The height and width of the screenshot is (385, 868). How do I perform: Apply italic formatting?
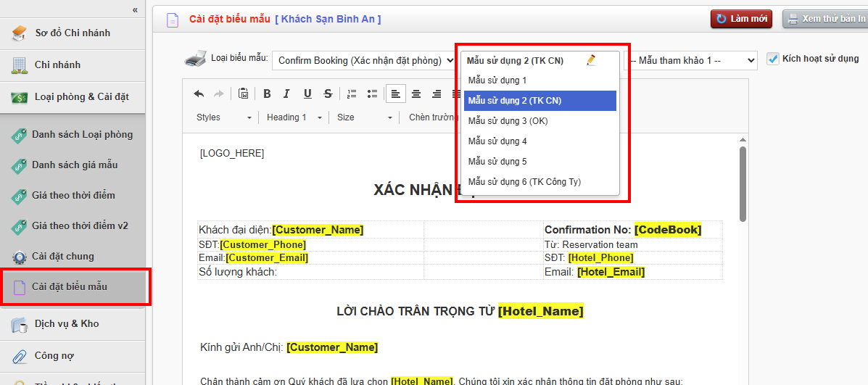[287, 94]
